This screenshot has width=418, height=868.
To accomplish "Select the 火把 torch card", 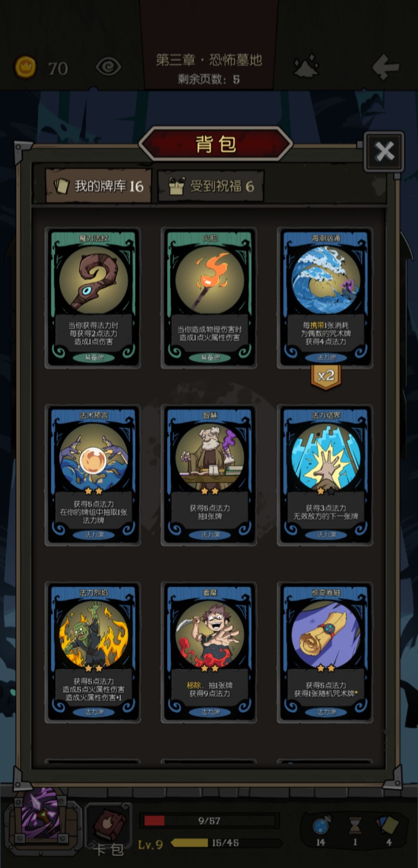I will 209,298.
